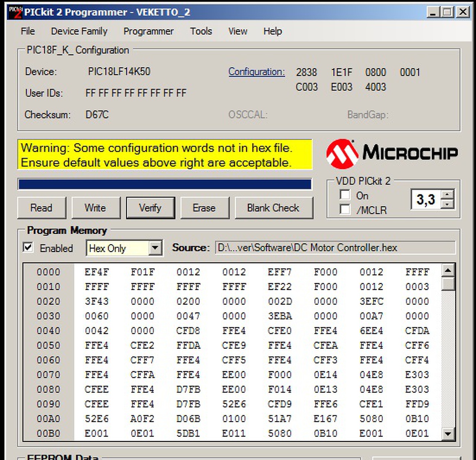The width and height of the screenshot is (476, 460).
Task: Click the User IDs value FF FF FF FF
Action: coord(136,93)
